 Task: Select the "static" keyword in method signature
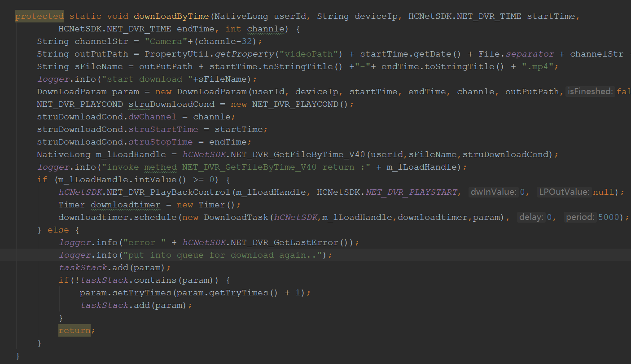tap(85, 17)
